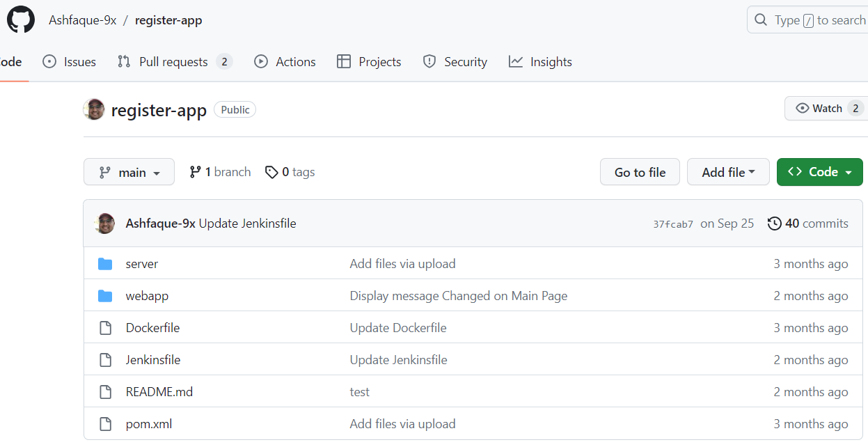Click the Public visibility badge
Screen dimensions: 868x447
pyautogui.click(x=235, y=109)
